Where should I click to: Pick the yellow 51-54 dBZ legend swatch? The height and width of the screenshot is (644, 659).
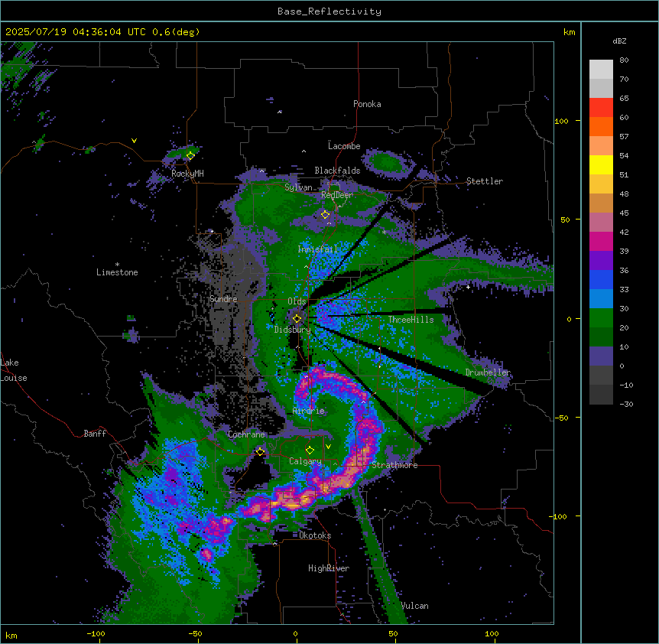[601, 164]
